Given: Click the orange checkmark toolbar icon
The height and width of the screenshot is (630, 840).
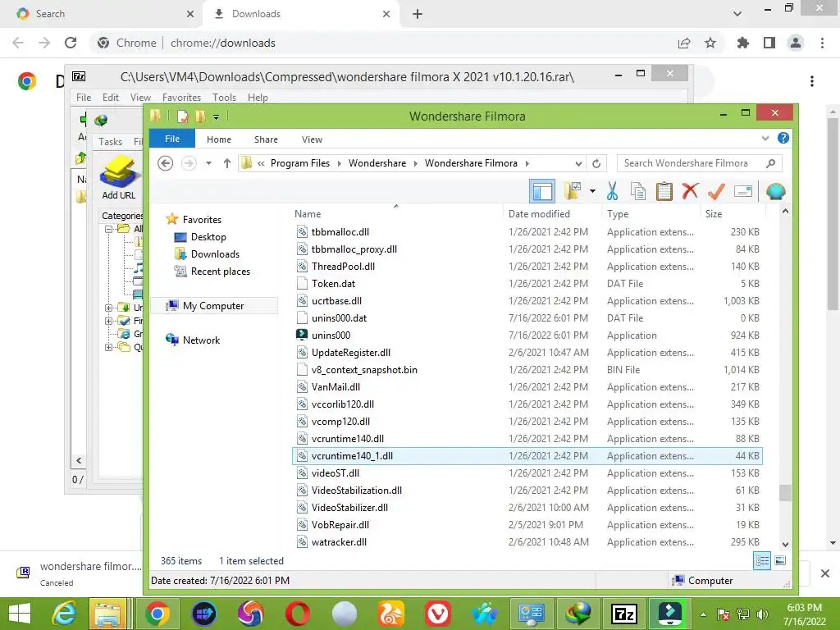Looking at the screenshot, I should coord(716,191).
